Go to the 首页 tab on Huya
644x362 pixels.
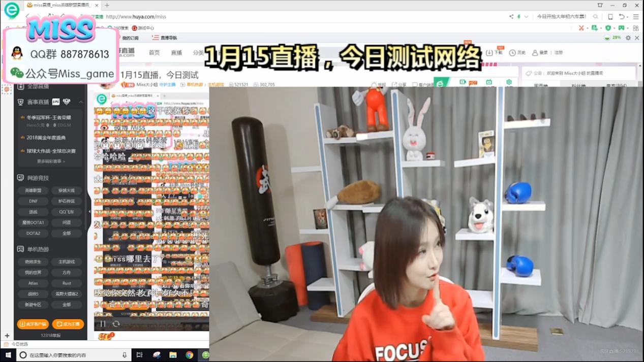[154, 53]
